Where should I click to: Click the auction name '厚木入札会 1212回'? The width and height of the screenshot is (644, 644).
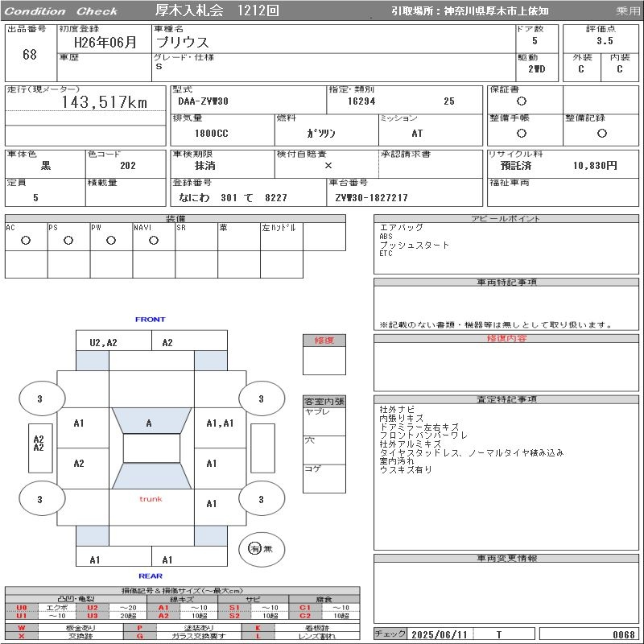point(217,10)
